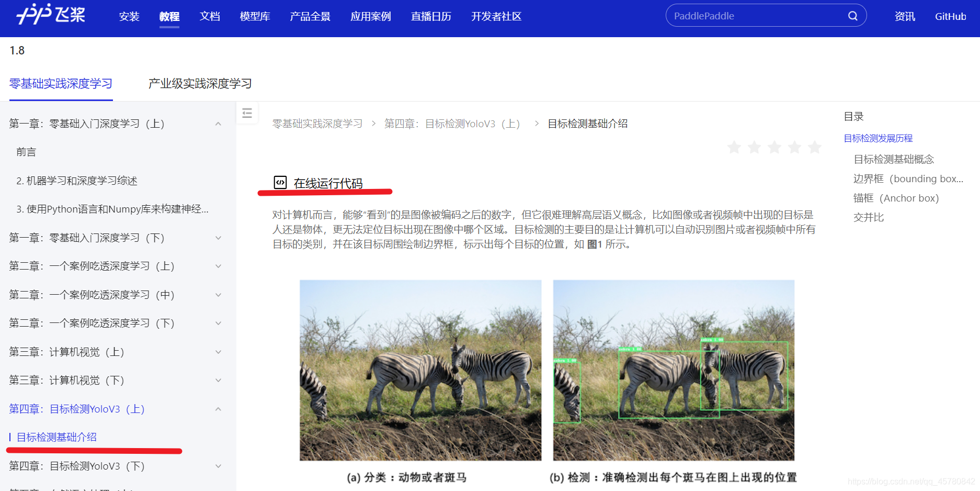Open the 产品全景 menu item
980x491 pixels.
(x=310, y=16)
